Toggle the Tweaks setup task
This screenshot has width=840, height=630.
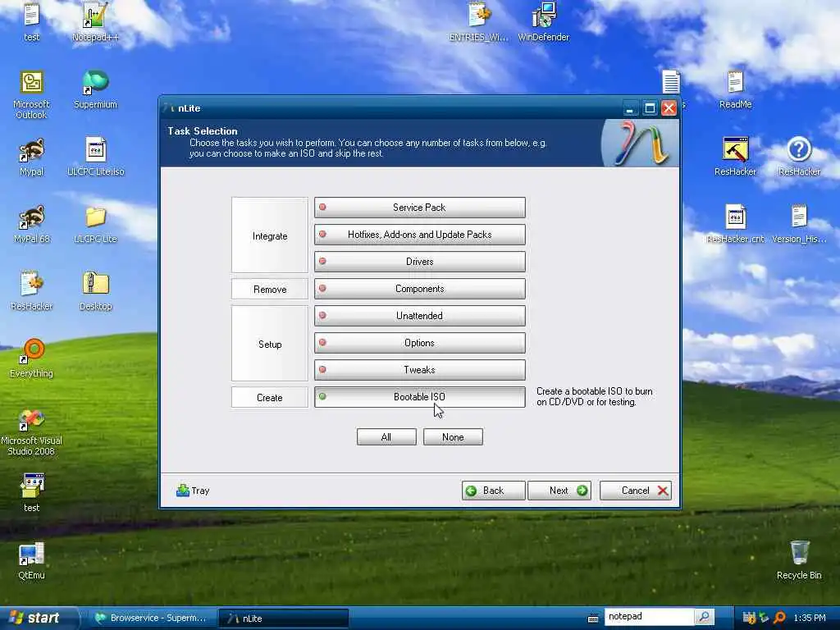coord(419,370)
